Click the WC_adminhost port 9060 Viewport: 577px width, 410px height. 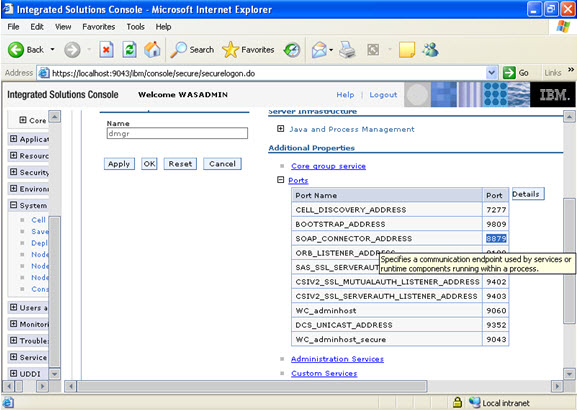click(x=496, y=311)
